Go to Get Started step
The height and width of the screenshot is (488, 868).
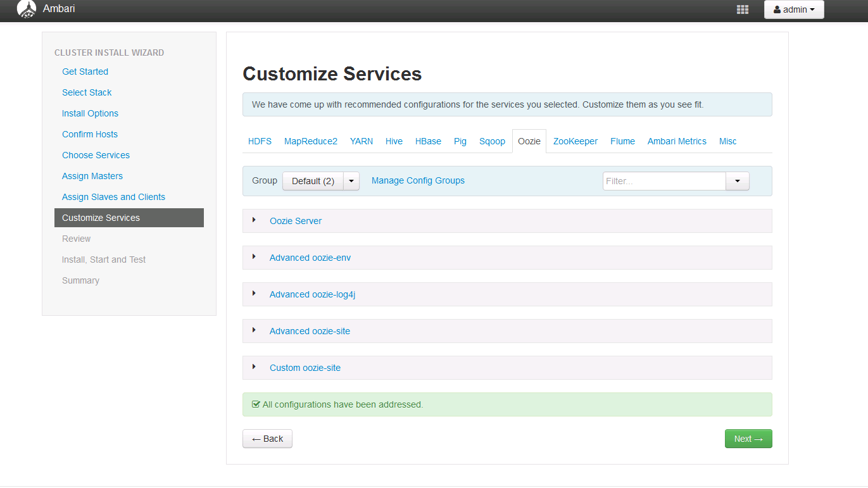point(85,72)
